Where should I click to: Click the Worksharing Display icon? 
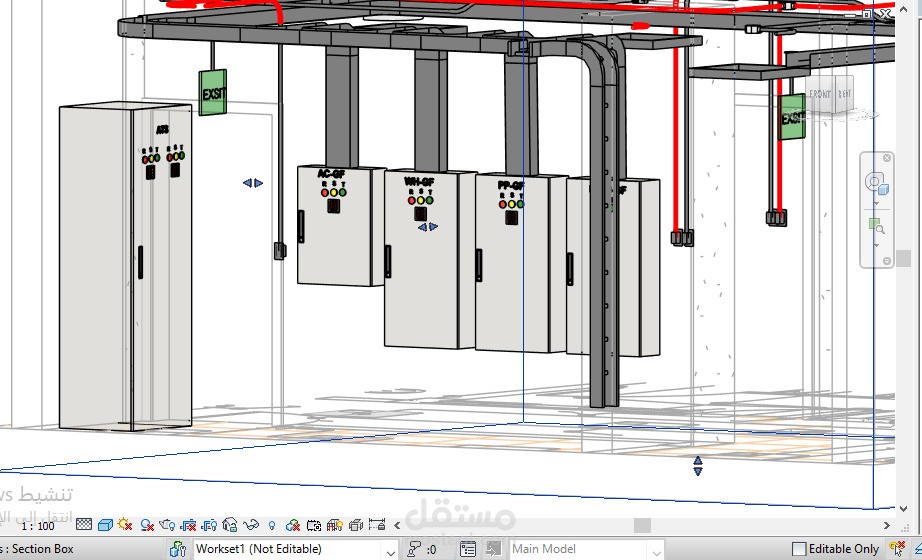[x=293, y=525]
